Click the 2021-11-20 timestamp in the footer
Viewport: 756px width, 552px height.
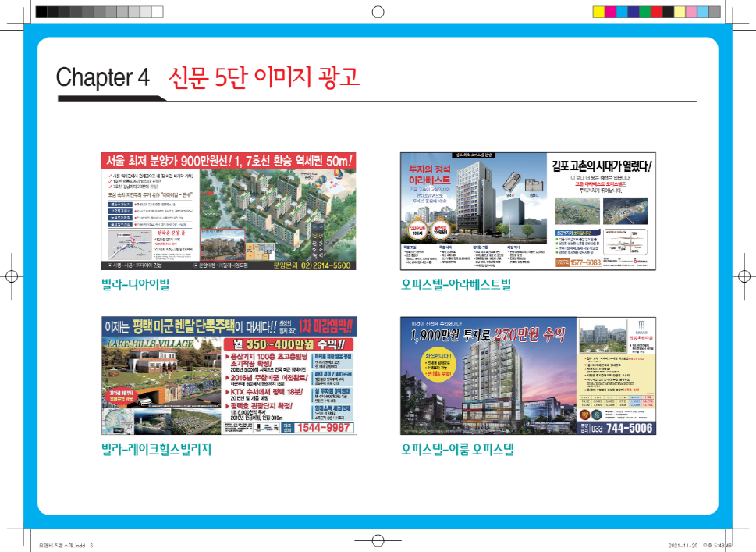pos(685,545)
